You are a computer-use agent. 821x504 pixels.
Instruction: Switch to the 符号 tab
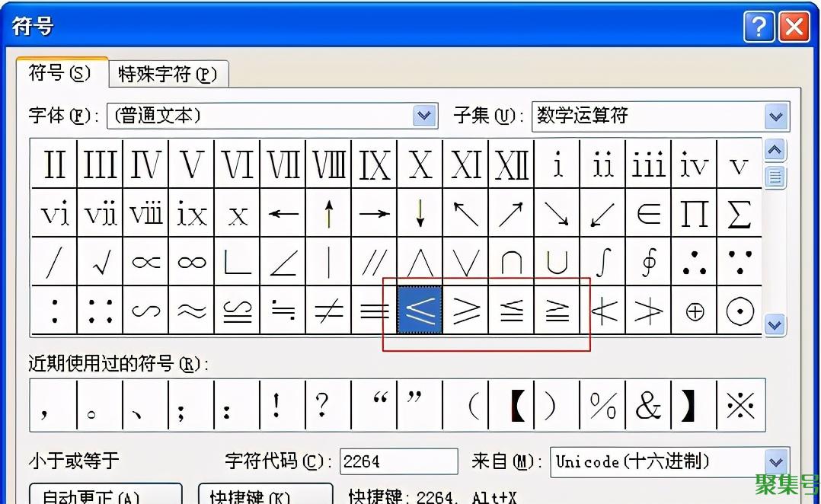point(57,74)
